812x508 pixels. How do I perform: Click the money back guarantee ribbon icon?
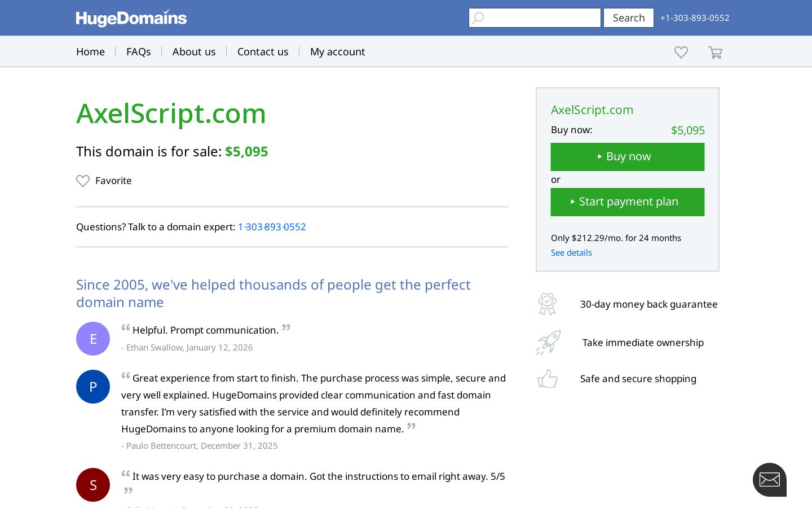tap(547, 304)
